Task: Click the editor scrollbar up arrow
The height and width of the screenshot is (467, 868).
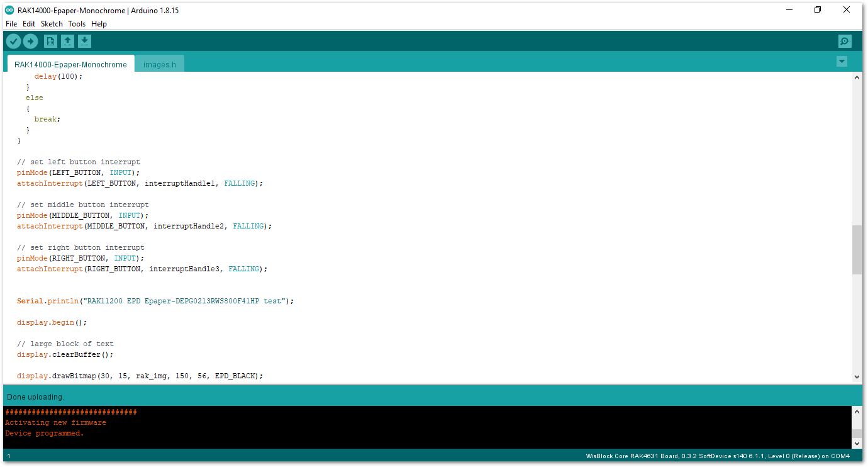Action: pos(857,77)
